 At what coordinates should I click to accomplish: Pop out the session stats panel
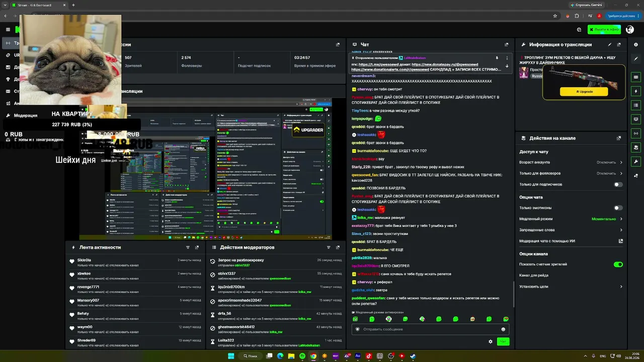pyautogui.click(x=338, y=45)
